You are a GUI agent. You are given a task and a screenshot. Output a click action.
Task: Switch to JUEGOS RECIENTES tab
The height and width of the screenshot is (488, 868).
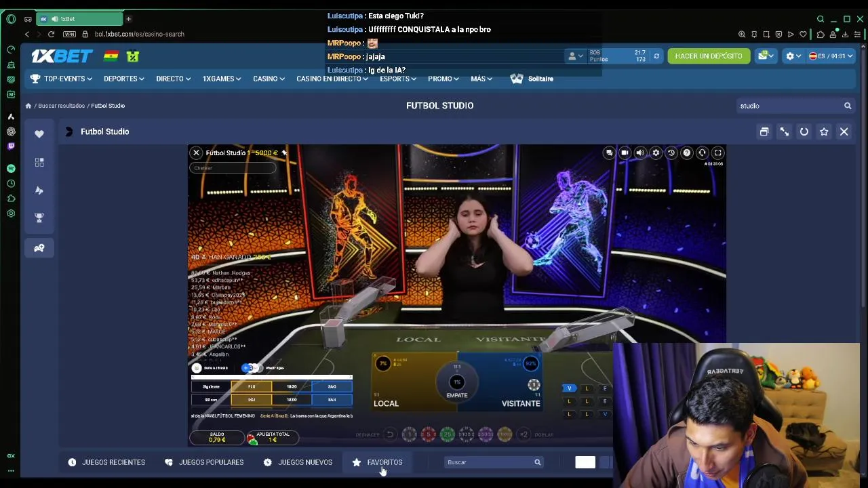click(106, 462)
